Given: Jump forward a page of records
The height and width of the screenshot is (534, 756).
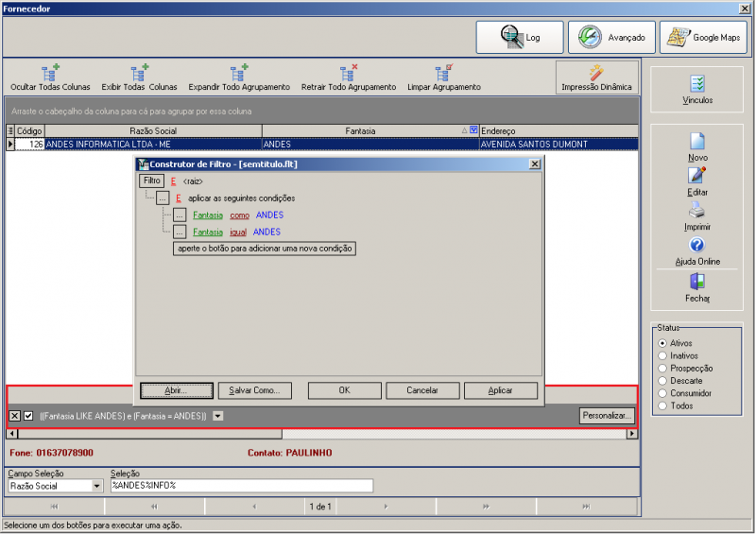Looking at the screenshot, I should [x=486, y=507].
